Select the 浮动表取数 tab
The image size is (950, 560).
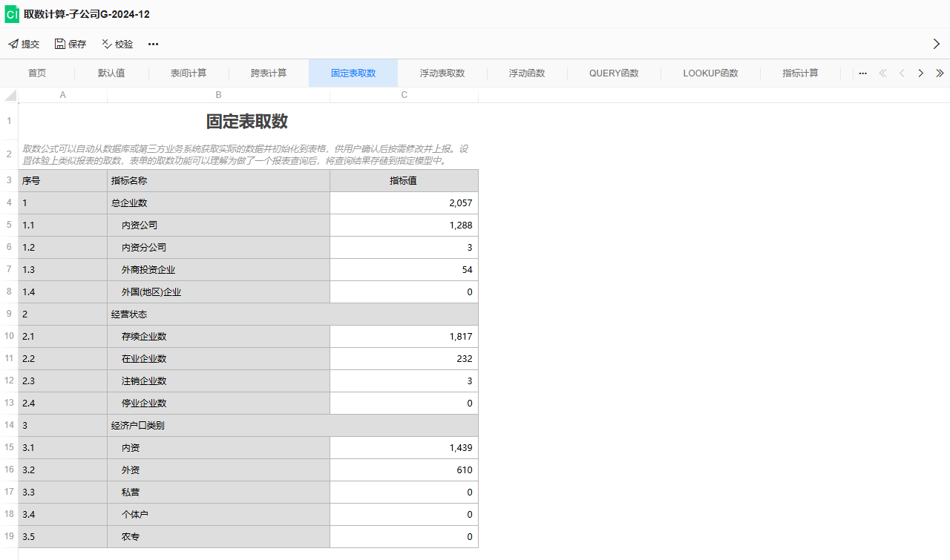(x=442, y=73)
